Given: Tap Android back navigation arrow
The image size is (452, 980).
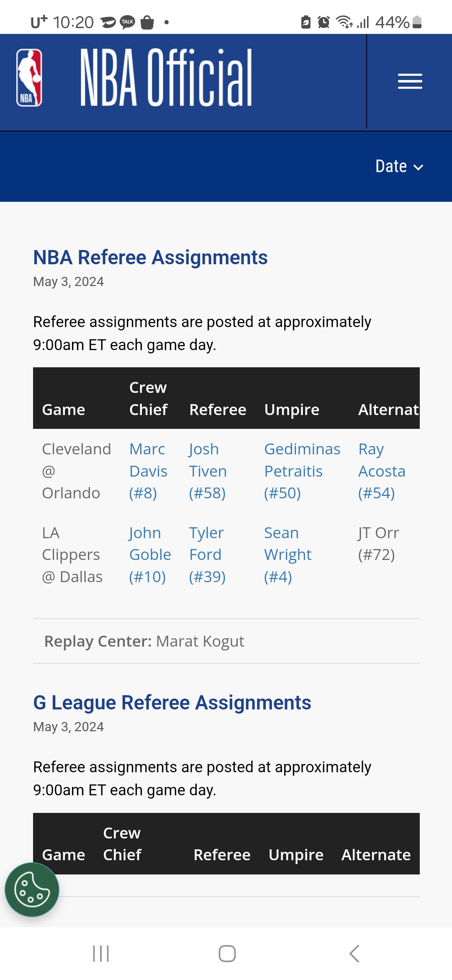Looking at the screenshot, I should point(354,954).
